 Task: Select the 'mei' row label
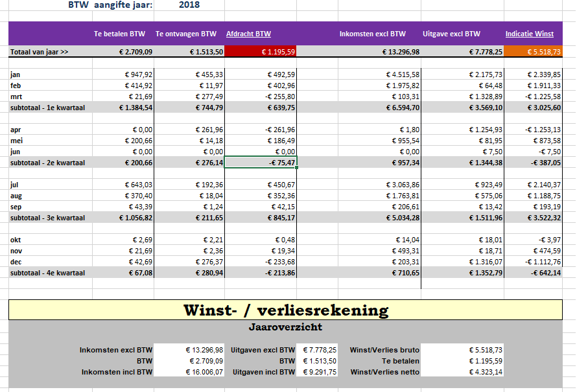coord(16,141)
